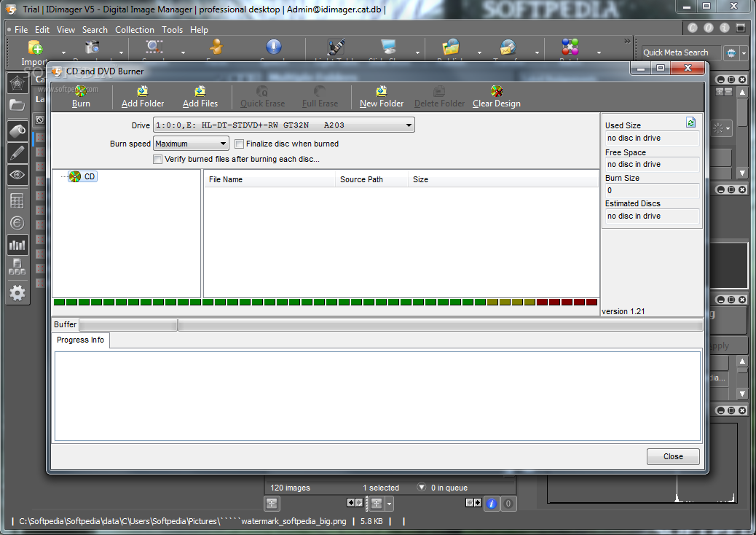Viewport: 756px width, 535px height.
Task: Click the histogram bars sidebar icon
Action: 17,245
